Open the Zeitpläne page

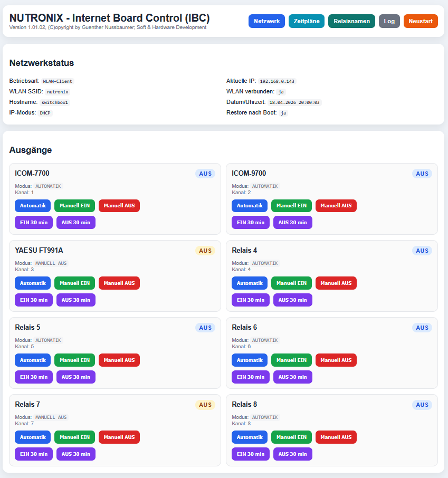point(307,21)
